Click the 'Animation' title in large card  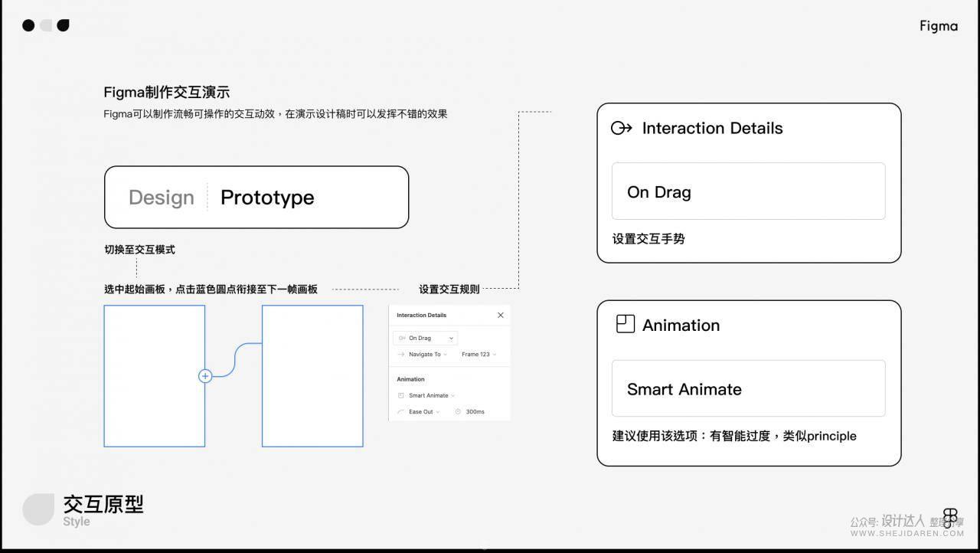(x=681, y=325)
